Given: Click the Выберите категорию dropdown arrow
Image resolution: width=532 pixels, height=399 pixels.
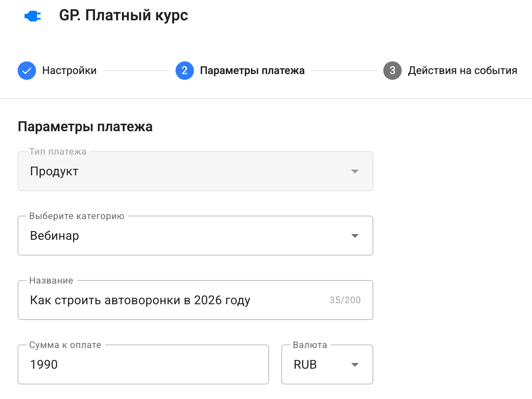Looking at the screenshot, I should click(355, 236).
